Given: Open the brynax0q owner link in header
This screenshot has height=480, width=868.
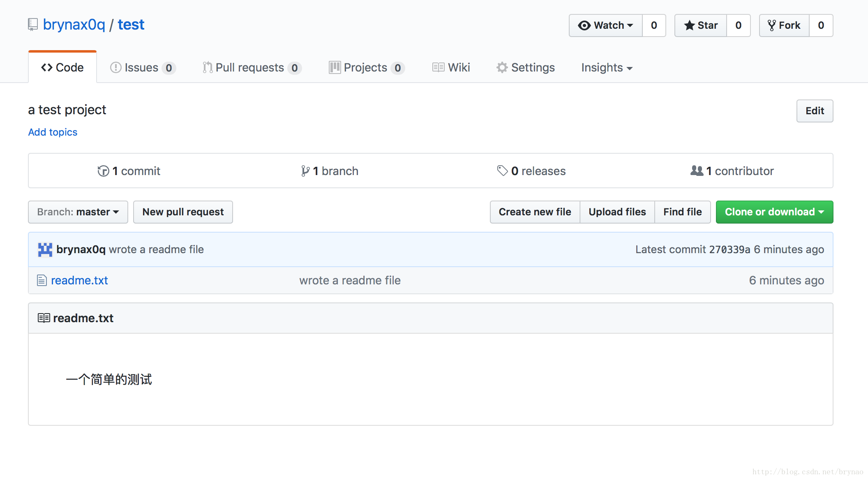Looking at the screenshot, I should point(74,25).
